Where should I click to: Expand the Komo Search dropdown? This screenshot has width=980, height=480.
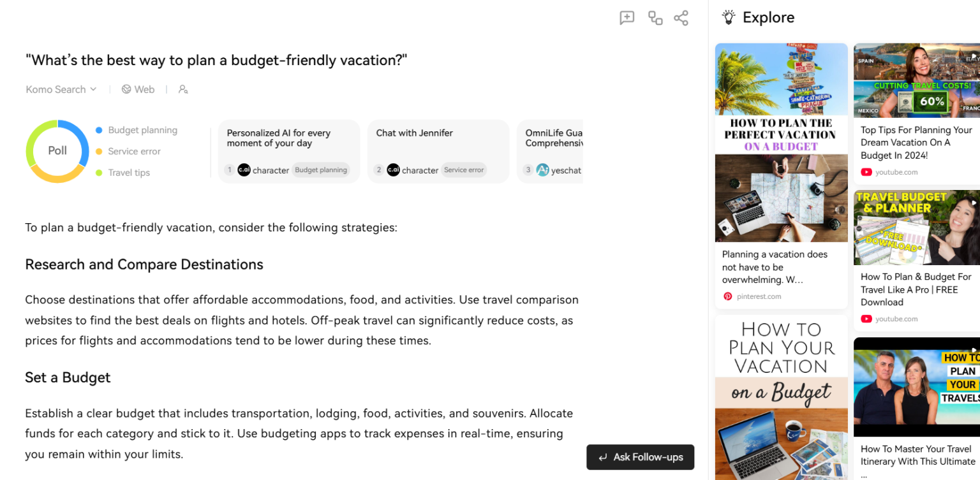pyautogui.click(x=61, y=89)
